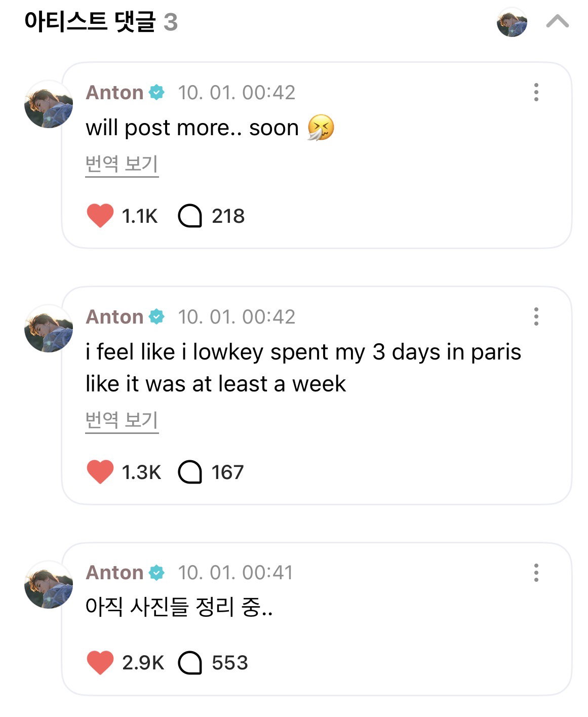Tap Anton's avatar on the 00:41 comment
Screen dimensions: 588x717
click(49, 585)
